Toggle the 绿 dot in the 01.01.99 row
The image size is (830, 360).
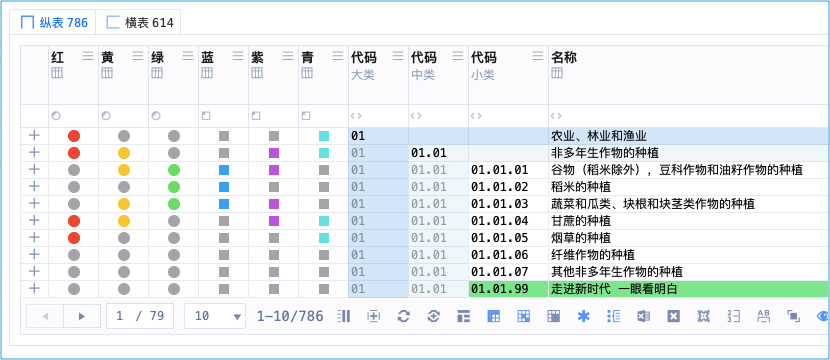tap(174, 289)
